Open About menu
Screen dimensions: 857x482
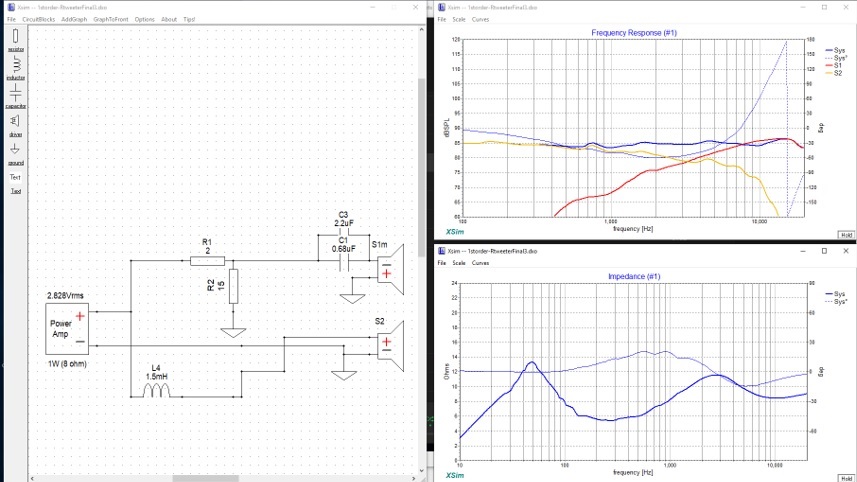pos(169,19)
